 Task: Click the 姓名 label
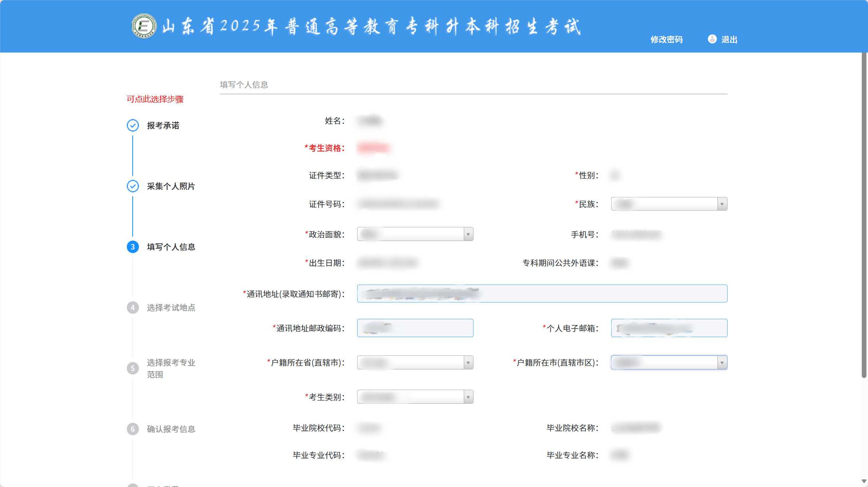pyautogui.click(x=335, y=121)
